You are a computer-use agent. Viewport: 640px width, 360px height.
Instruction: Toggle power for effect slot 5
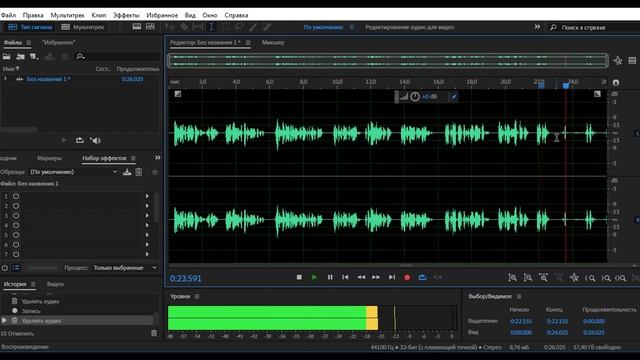tap(16, 235)
